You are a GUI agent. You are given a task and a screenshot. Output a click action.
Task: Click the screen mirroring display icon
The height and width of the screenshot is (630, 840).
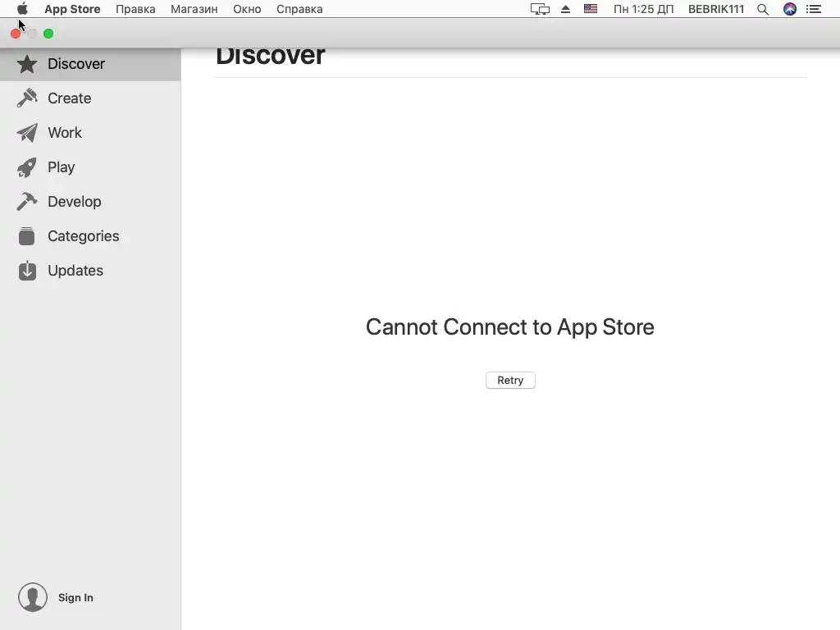pyautogui.click(x=540, y=9)
